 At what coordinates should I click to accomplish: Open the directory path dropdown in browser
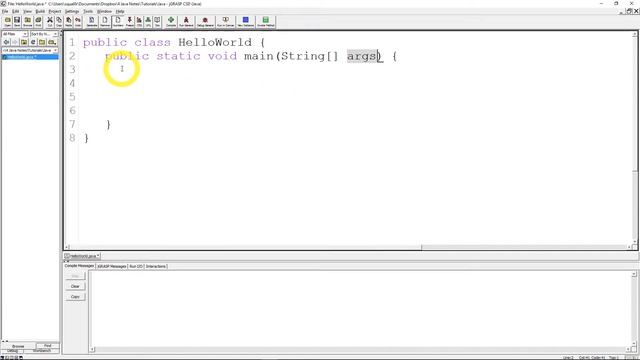(x=30, y=50)
